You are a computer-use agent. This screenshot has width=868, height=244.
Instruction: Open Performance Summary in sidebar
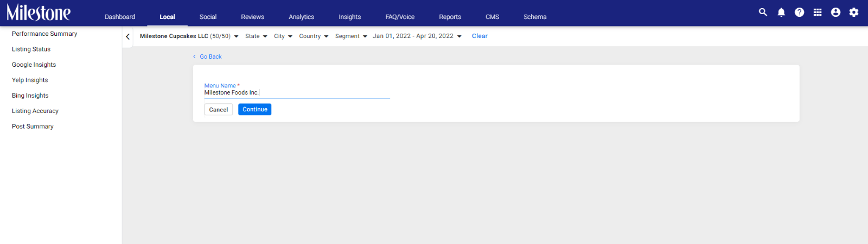click(44, 34)
